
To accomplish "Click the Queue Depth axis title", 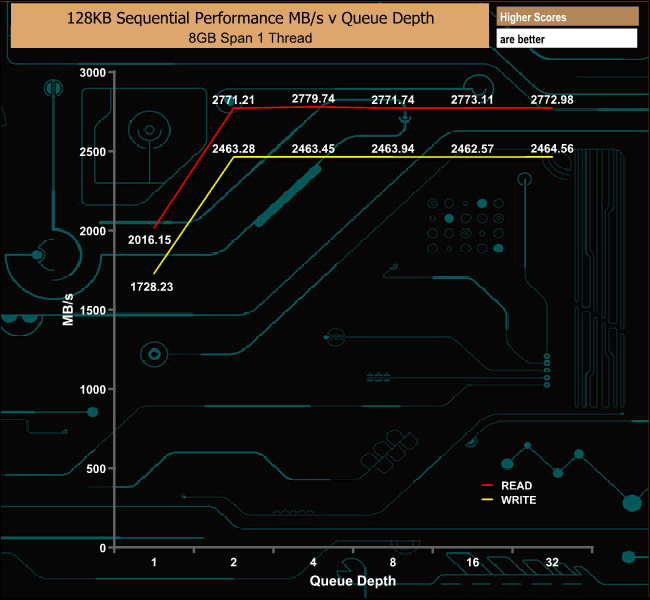I will [353, 581].
